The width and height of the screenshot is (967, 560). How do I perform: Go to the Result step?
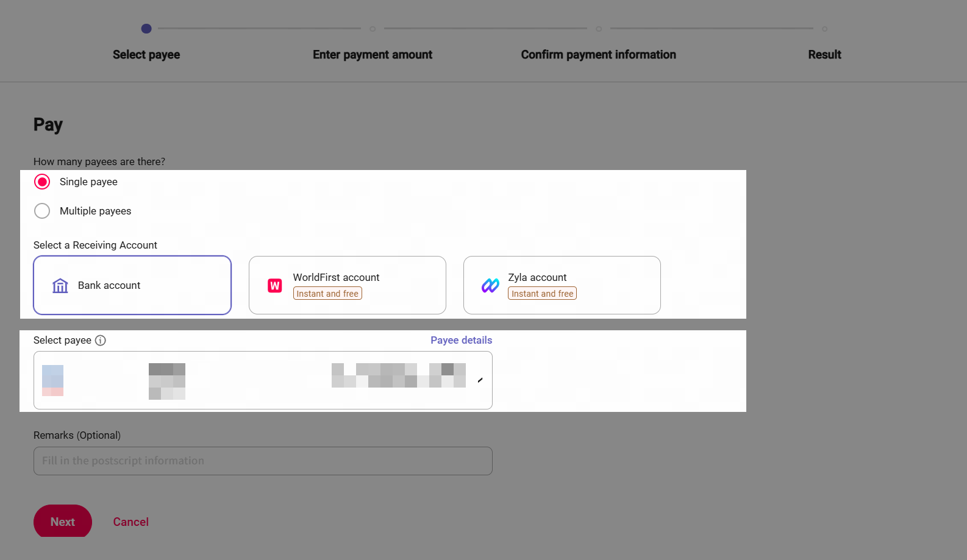click(825, 55)
